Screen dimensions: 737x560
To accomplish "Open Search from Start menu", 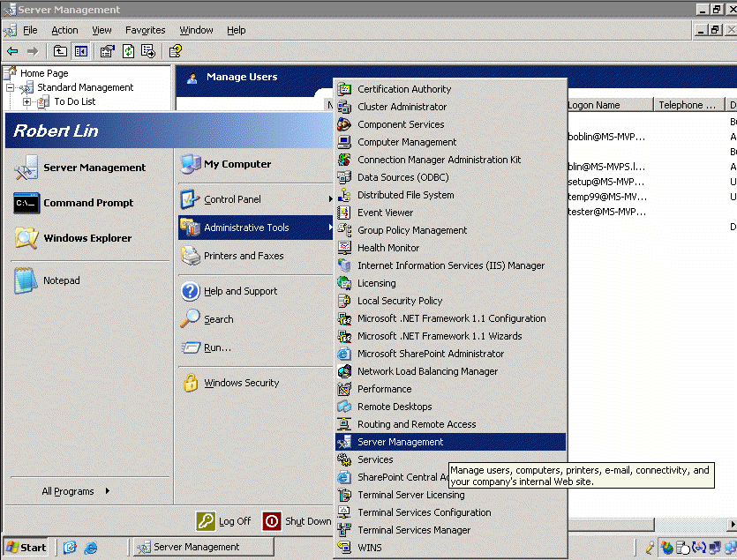I will tap(255, 319).
